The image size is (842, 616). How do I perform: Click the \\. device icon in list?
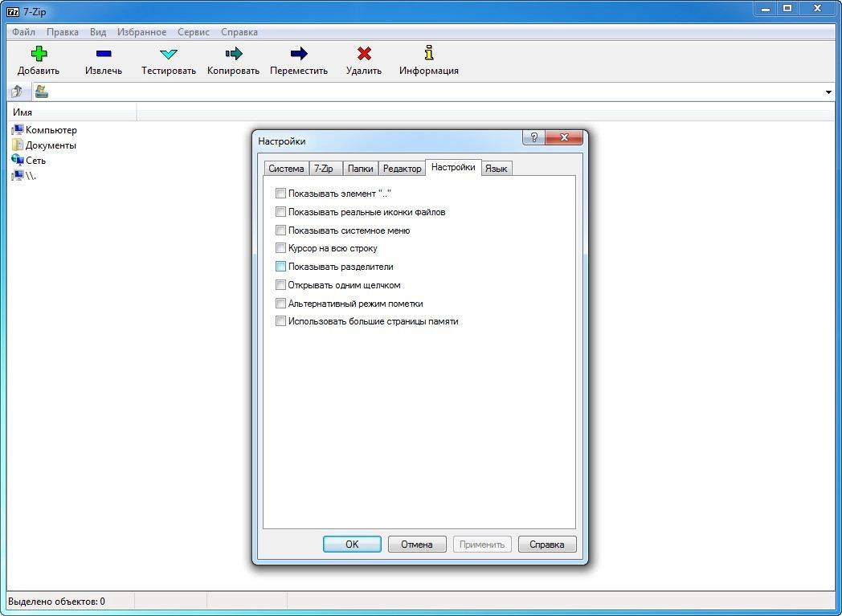(x=18, y=175)
